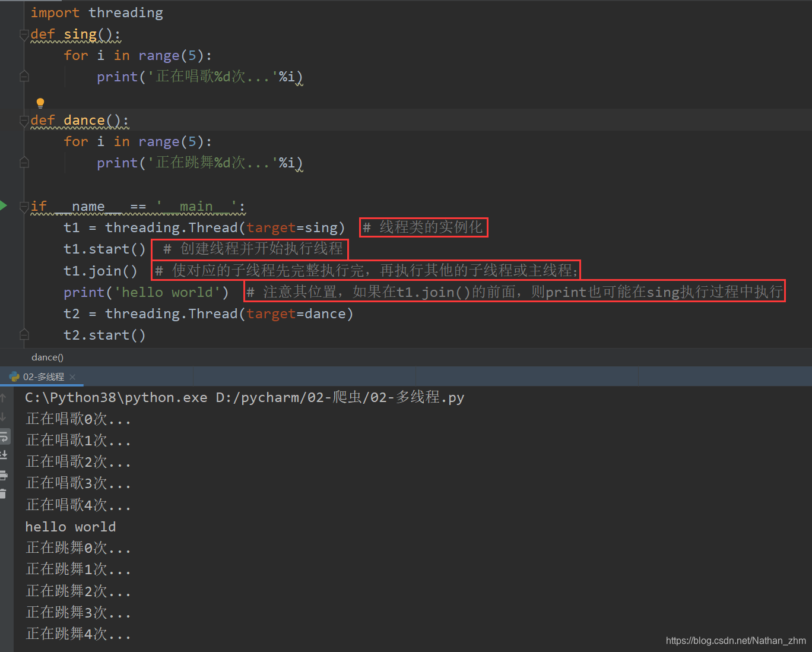This screenshot has width=812, height=652.
Task: Click scroll-to-end icon in run console
Action: (x=4, y=455)
